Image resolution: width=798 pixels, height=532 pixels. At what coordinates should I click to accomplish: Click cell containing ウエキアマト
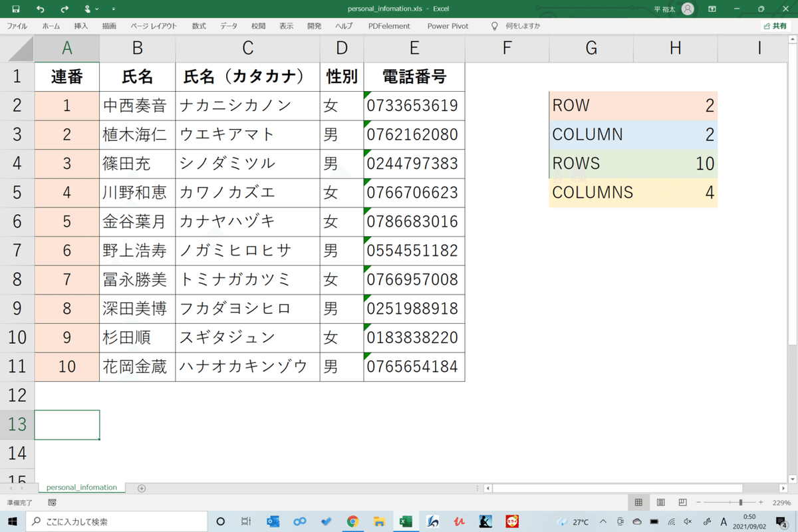pos(247,134)
